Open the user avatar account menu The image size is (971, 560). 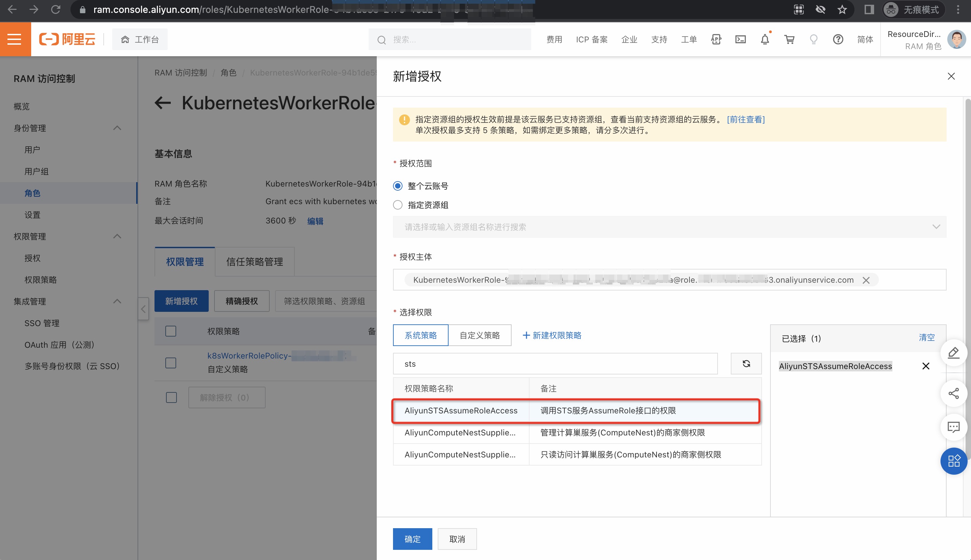956,39
